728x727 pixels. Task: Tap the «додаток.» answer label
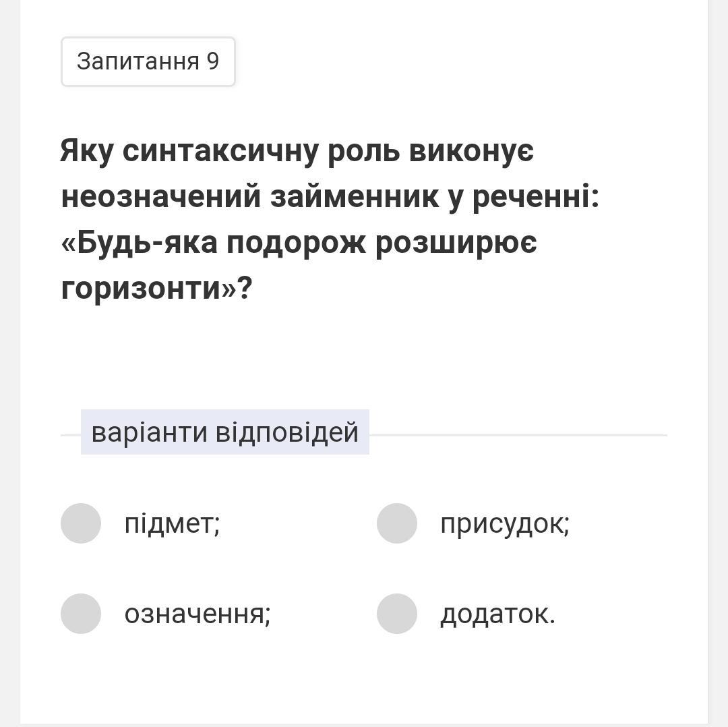497,614
